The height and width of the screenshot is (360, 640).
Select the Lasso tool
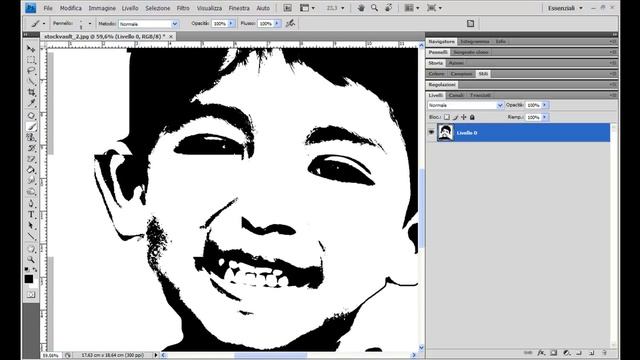pyautogui.click(x=31, y=71)
